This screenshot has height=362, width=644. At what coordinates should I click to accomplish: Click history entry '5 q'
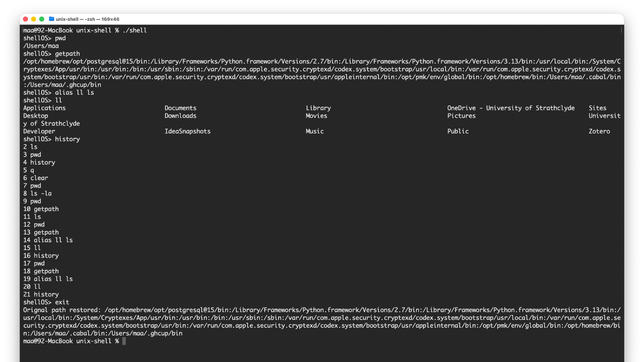[29, 170]
